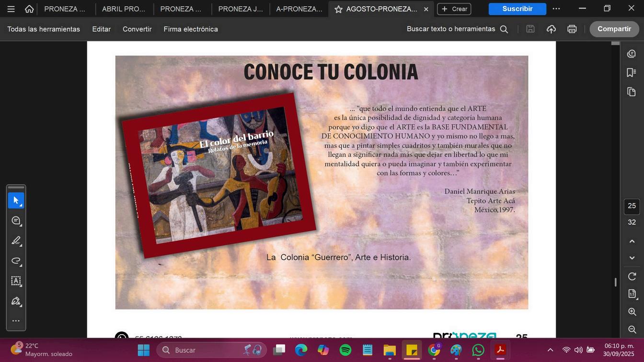This screenshot has width=644, height=362.
Task: Zoom in on the document
Action: pos(632,312)
